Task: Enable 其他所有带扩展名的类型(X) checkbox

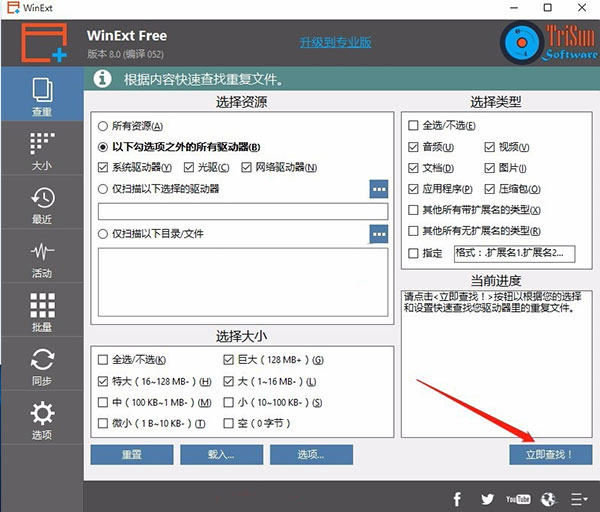Action: point(413,210)
